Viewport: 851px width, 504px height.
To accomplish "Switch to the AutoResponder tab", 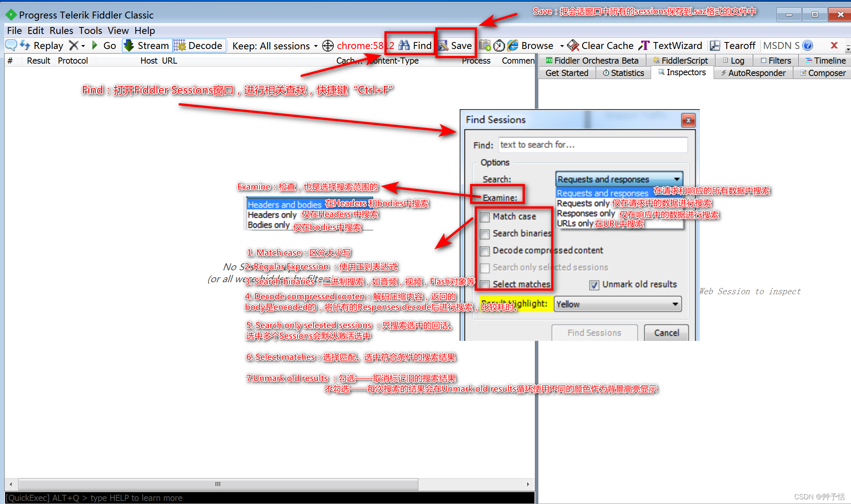I will [753, 73].
